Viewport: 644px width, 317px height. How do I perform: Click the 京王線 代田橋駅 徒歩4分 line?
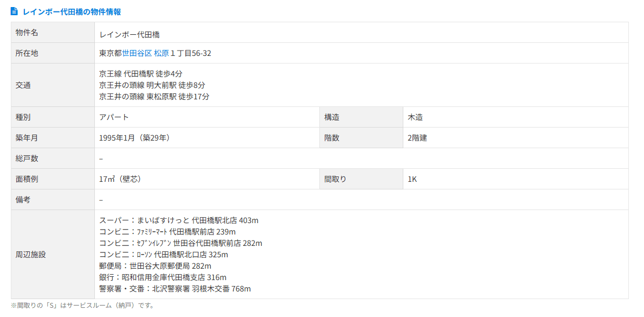[141, 73]
